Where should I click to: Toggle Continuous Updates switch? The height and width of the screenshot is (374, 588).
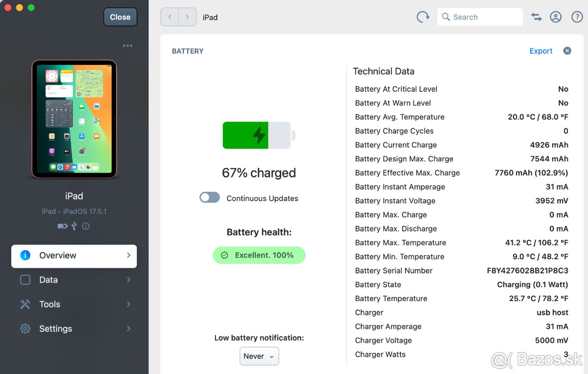tap(210, 198)
